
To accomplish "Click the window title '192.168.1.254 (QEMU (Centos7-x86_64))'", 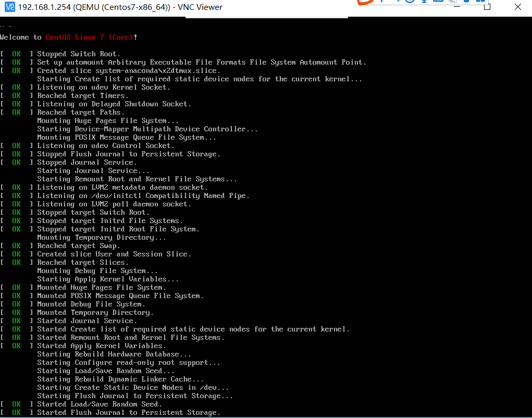I will 94,7.
